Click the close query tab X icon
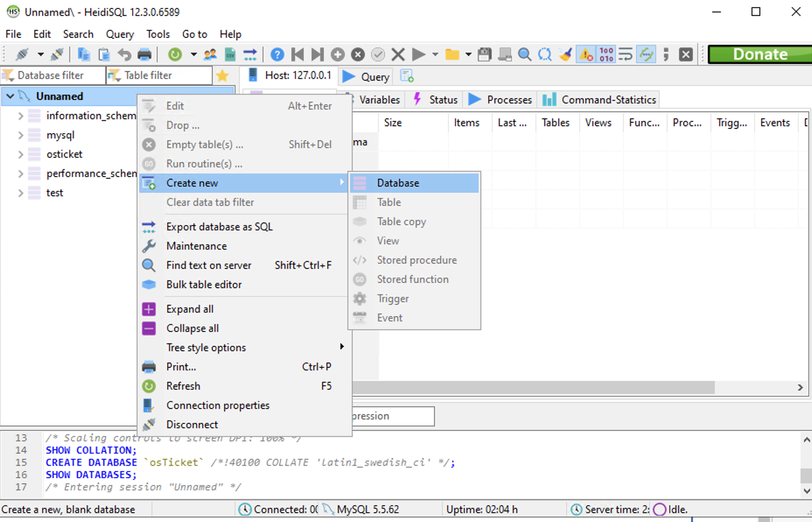This screenshot has width=812, height=522. [x=686, y=54]
